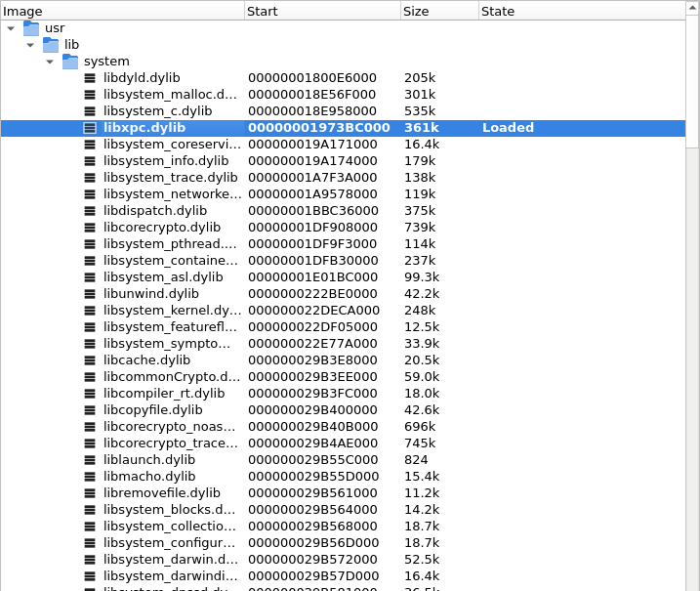Select the libsystem_info.dylib row name
Screen dimensions: 700x591
[166, 161]
